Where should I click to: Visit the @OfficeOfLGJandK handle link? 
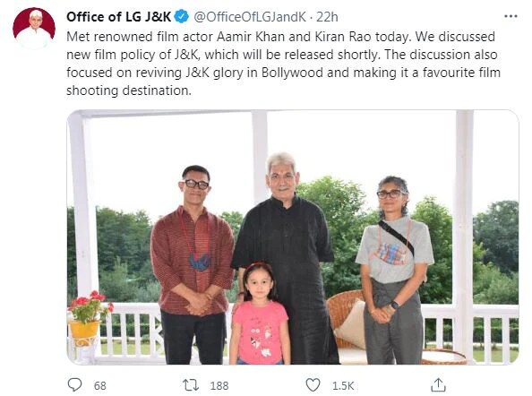[250, 17]
